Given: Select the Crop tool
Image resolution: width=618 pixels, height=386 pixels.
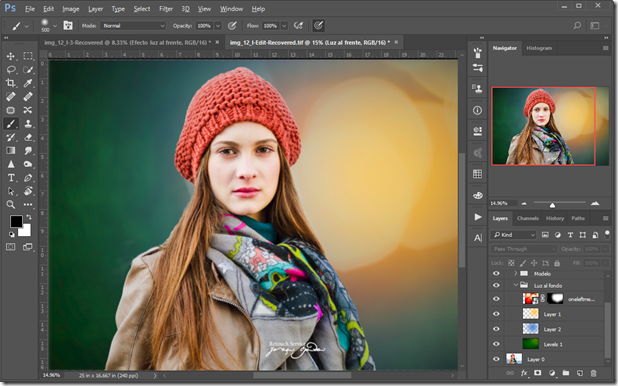Looking at the screenshot, I should pos(11,83).
